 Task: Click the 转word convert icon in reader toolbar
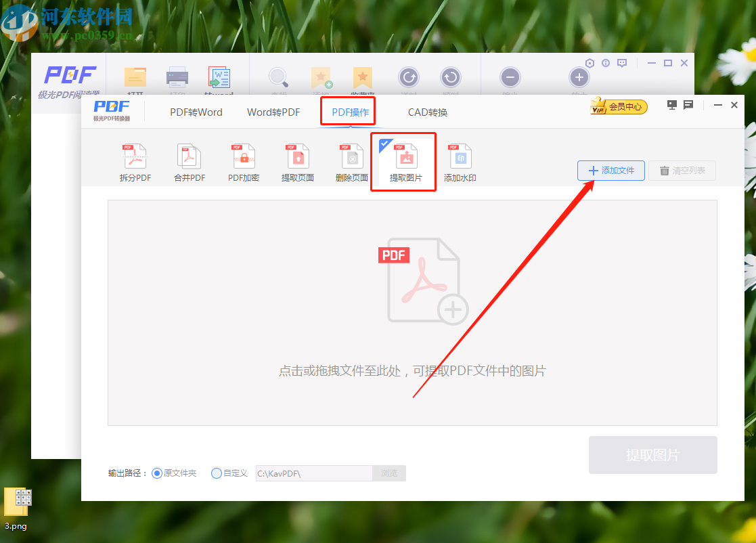click(x=218, y=78)
